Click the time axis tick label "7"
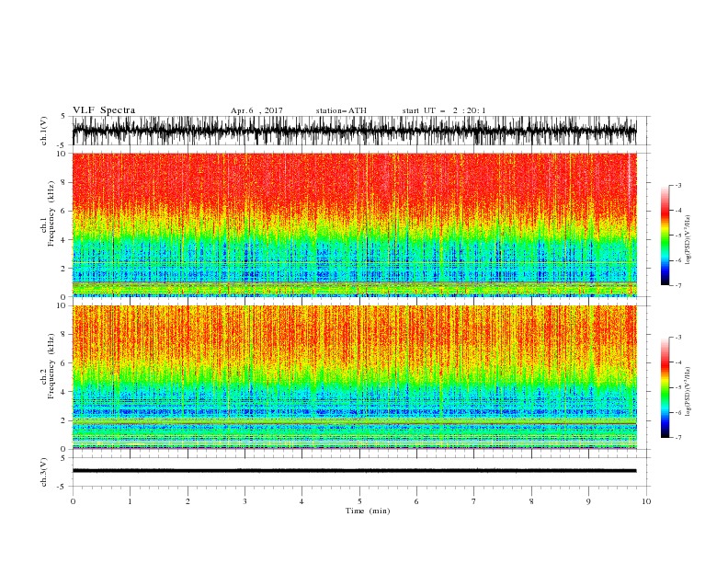This screenshot has height=563, width=728. (474, 501)
